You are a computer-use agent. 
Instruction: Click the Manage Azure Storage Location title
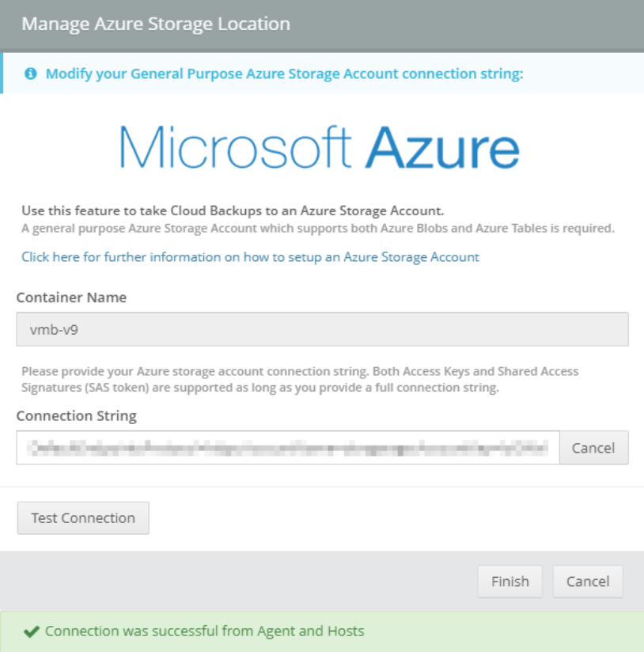(156, 24)
